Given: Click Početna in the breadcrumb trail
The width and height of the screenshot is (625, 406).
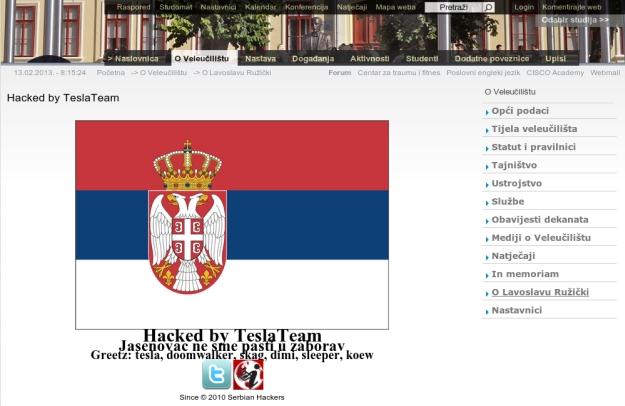Looking at the screenshot, I should (x=111, y=73).
